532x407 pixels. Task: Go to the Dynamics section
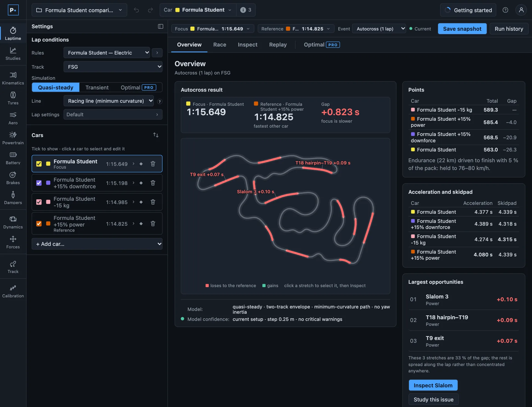coord(13,222)
